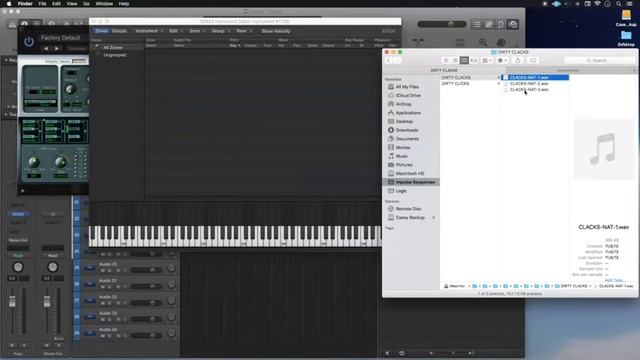Switch Finder to cover flow view
Viewport: 640px width, 360px height.
coord(473,60)
